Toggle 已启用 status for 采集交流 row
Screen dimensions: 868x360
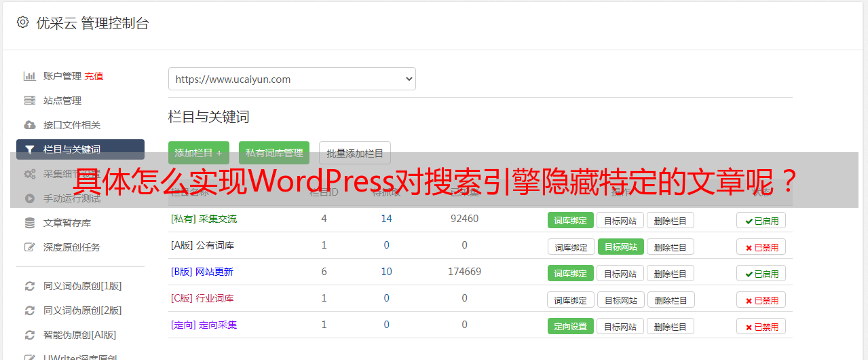pos(761,220)
